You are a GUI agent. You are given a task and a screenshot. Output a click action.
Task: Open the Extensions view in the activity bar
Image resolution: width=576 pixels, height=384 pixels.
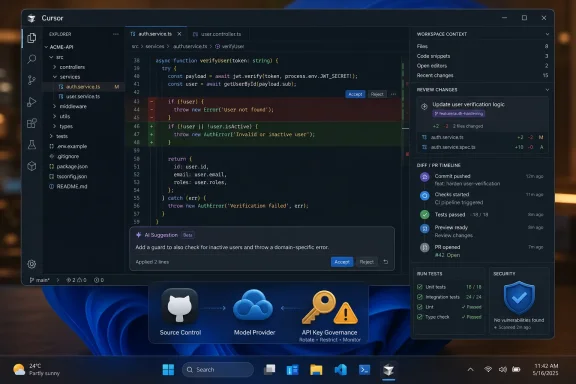[32, 123]
